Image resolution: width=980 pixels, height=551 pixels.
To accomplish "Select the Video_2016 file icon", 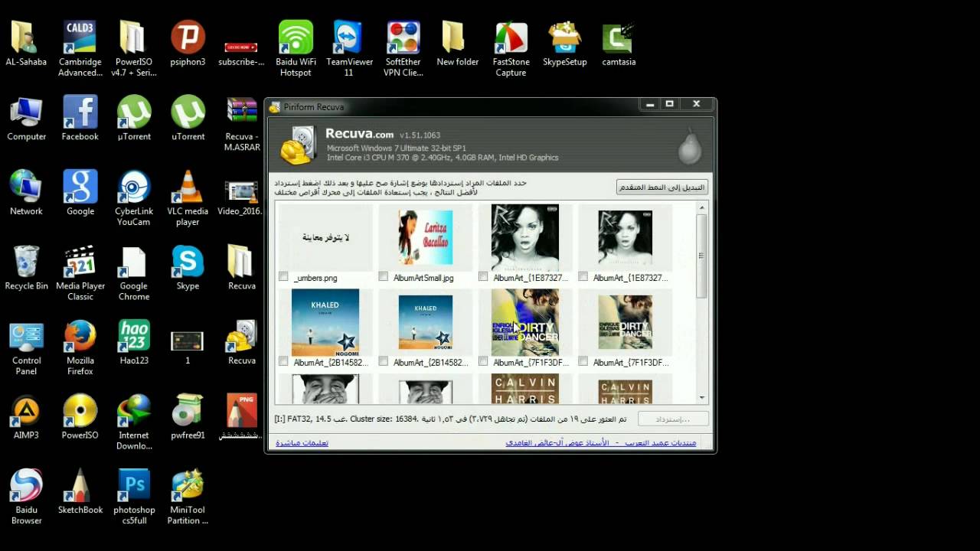I will (x=241, y=198).
